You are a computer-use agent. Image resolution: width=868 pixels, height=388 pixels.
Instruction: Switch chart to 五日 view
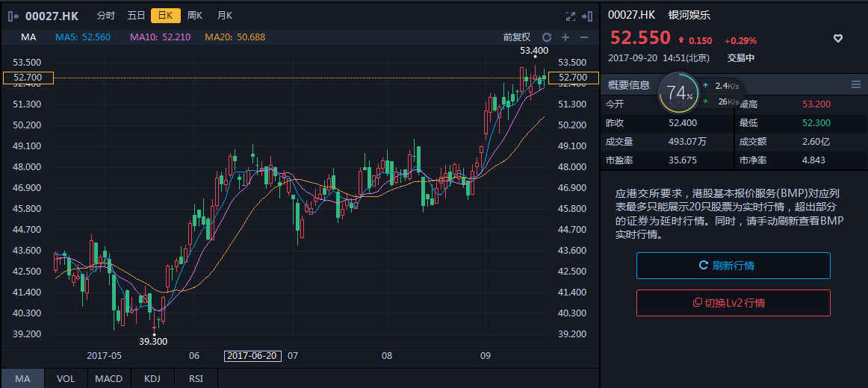[136, 16]
